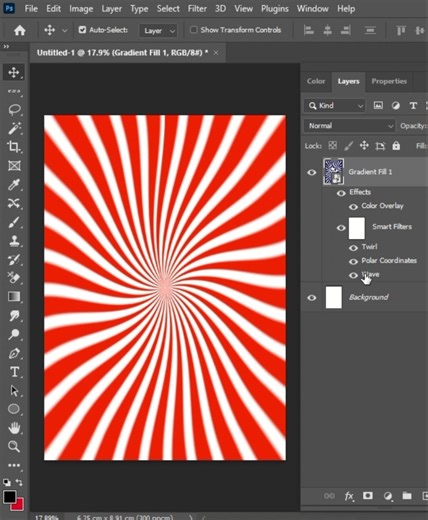Image resolution: width=428 pixels, height=520 pixels.
Task: Filter layers by pixel layers icon
Action: tap(378, 106)
